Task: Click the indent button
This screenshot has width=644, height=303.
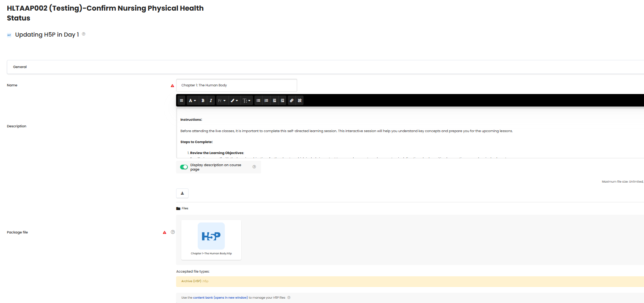Action: (x=282, y=101)
